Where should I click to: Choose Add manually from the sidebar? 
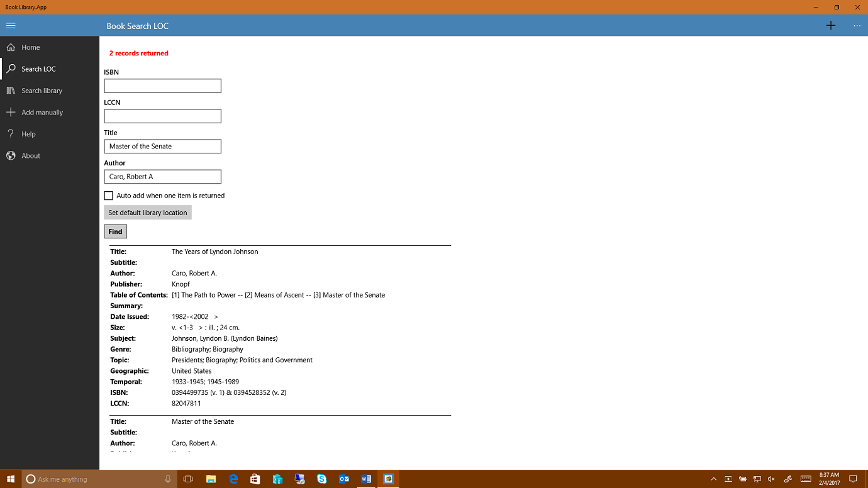click(x=50, y=113)
